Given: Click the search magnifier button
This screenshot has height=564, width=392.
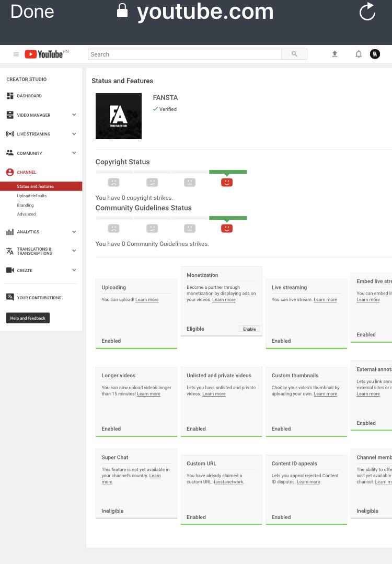Looking at the screenshot, I should (x=294, y=54).
